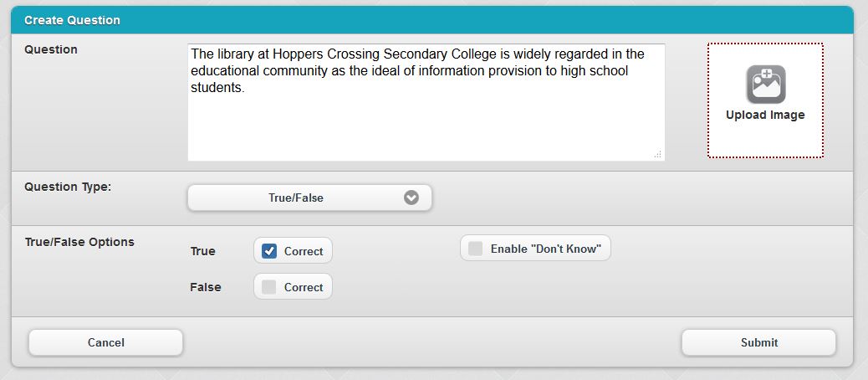Image resolution: width=868 pixels, height=380 pixels.
Task: Submit the question
Action: (758, 342)
